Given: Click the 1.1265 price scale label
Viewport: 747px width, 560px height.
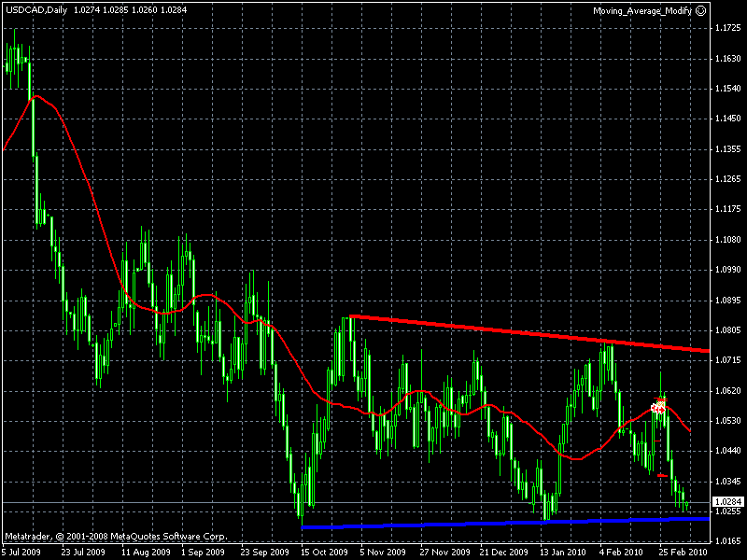Looking at the screenshot, I should [728, 179].
